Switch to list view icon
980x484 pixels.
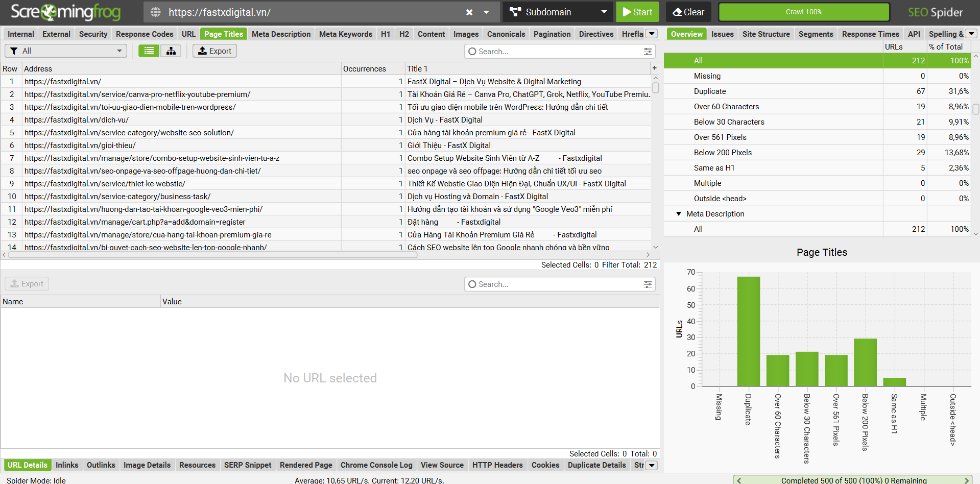point(149,51)
